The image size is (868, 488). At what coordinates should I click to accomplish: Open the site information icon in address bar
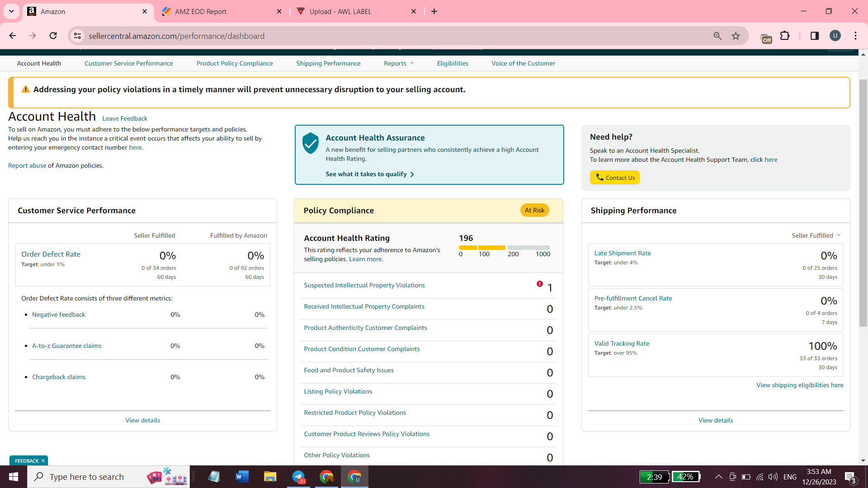[77, 36]
